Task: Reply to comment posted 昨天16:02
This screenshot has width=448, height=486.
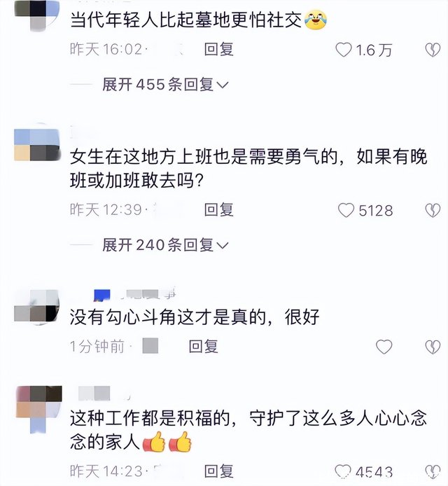Action: point(218,50)
